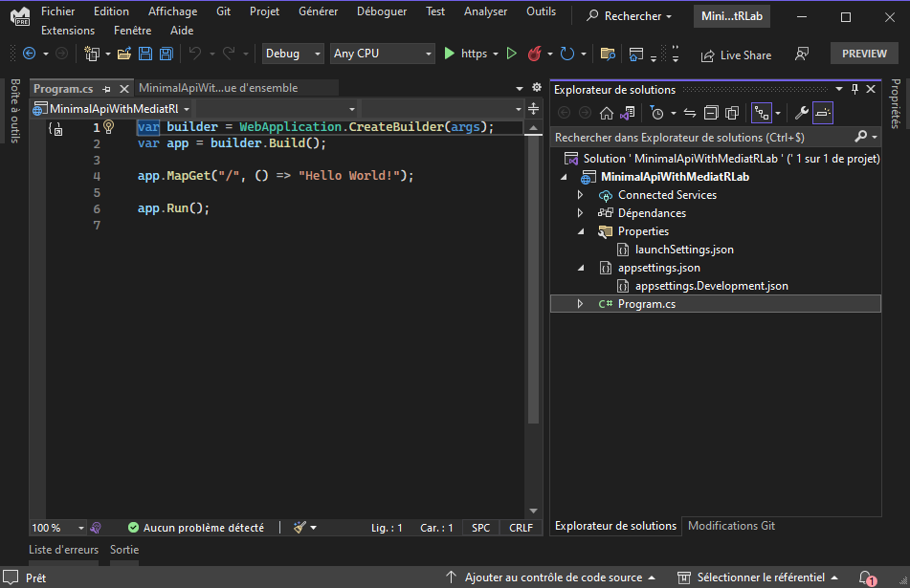Viewport: 910px width, 588px height.
Task: Launch debugging with the https profile
Action: tap(450, 54)
